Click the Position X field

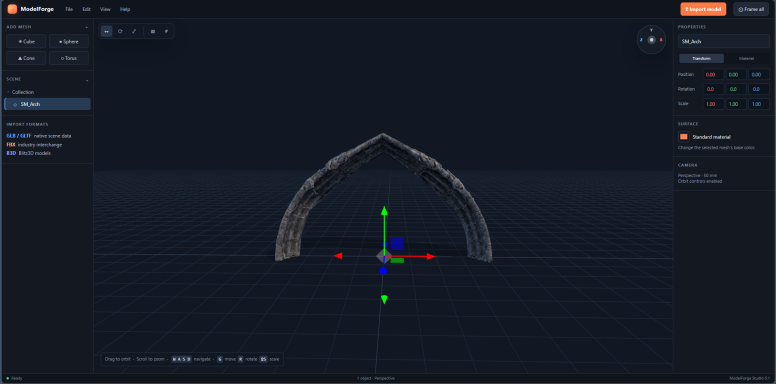point(713,74)
